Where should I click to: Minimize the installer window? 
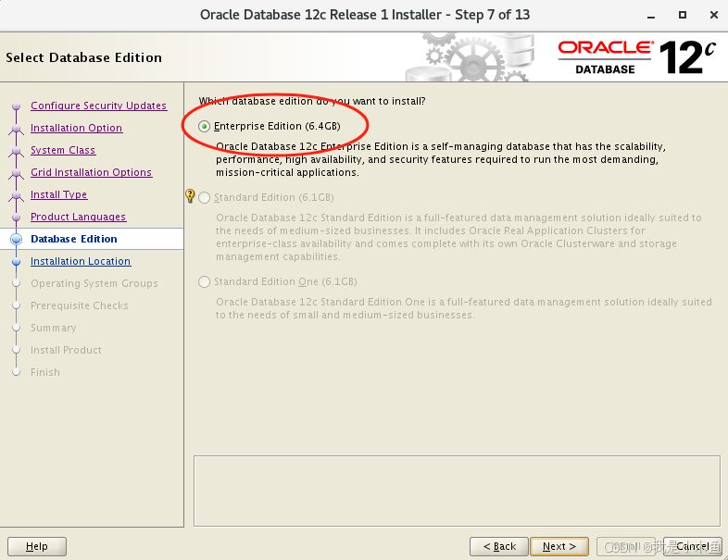point(651,16)
